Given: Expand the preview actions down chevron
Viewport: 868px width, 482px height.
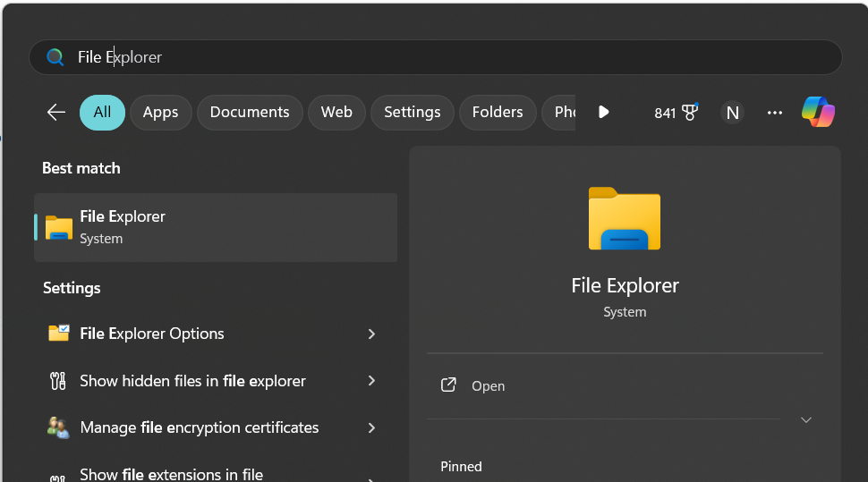Looking at the screenshot, I should pos(806,420).
